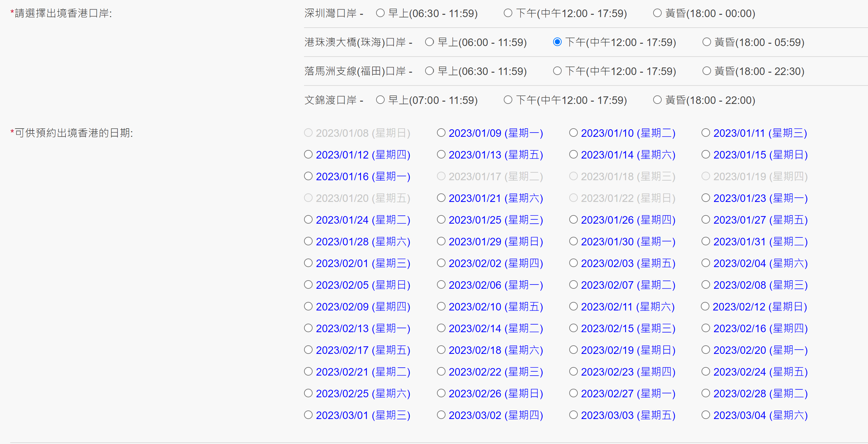Choose date 2023/02/12 (星期日)
868x444 pixels.
[x=705, y=307]
